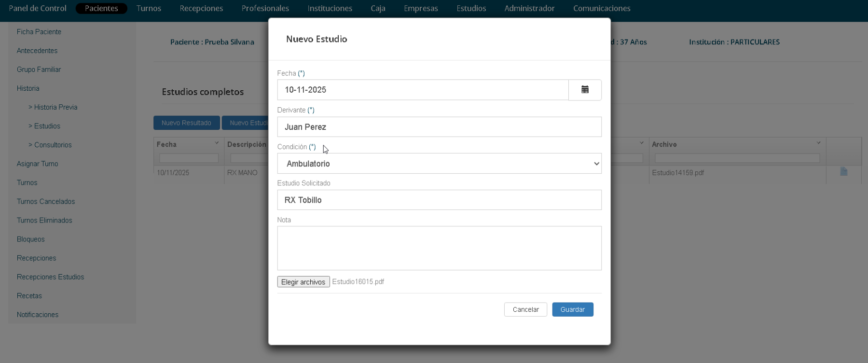
Task: Open the Recetas sidebar link
Action: pyautogui.click(x=29, y=296)
